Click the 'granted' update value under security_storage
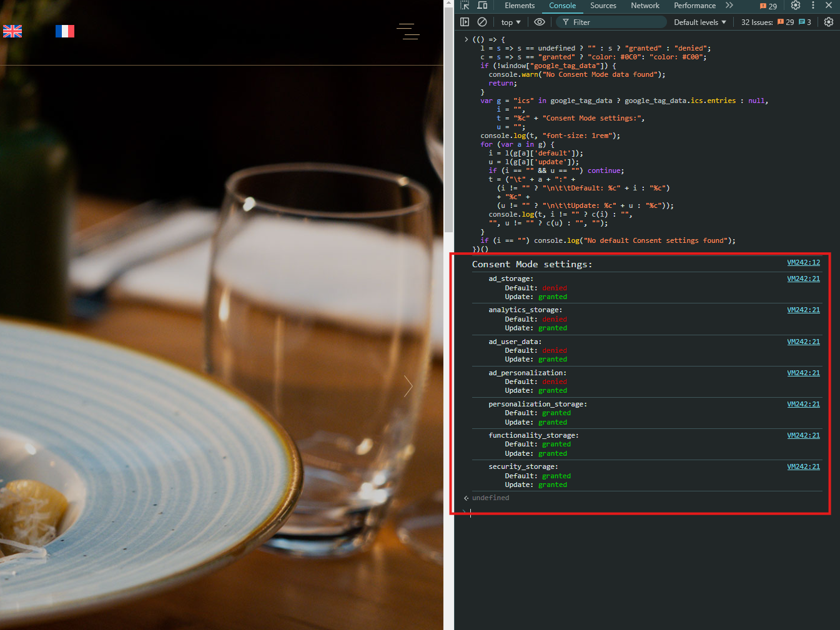This screenshot has width=840, height=630. coord(553,485)
